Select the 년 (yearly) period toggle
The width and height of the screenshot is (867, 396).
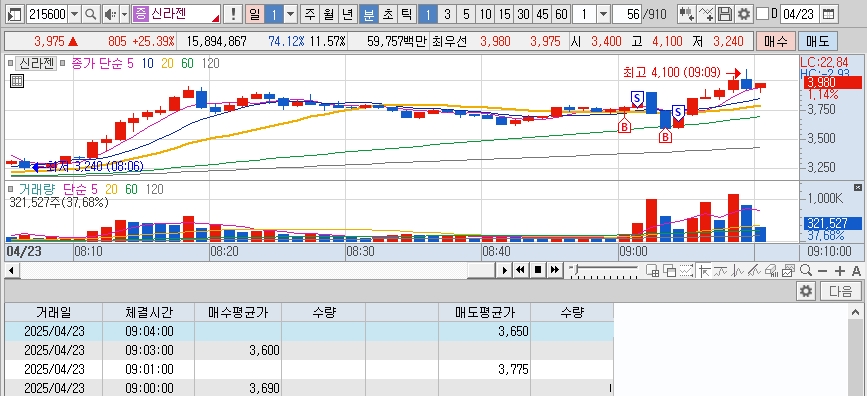point(347,14)
